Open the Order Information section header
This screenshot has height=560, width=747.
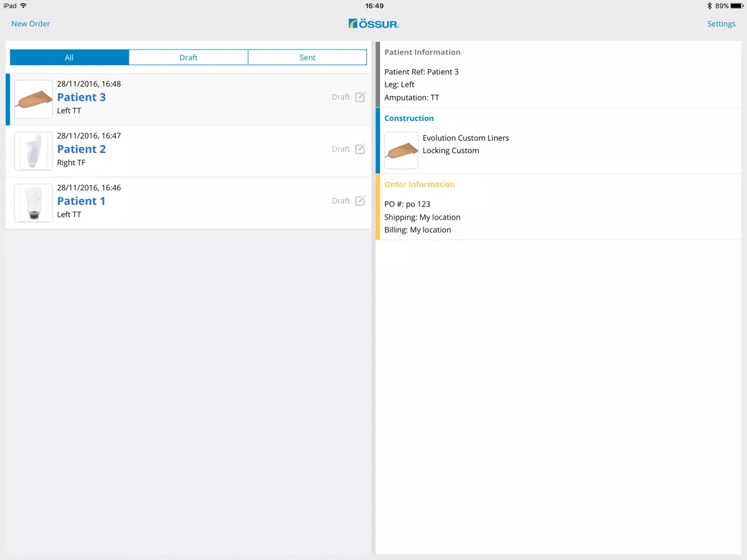tap(420, 184)
